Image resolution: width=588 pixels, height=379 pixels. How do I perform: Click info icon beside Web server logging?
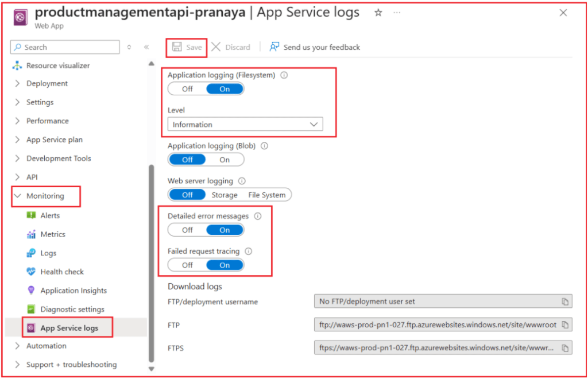click(x=242, y=181)
